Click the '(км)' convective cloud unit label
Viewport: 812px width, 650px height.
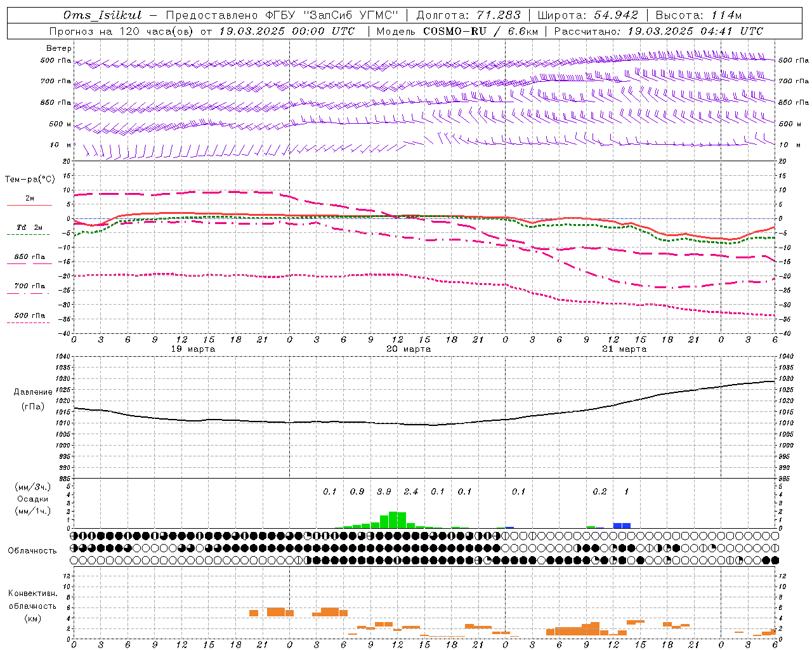coord(33,618)
